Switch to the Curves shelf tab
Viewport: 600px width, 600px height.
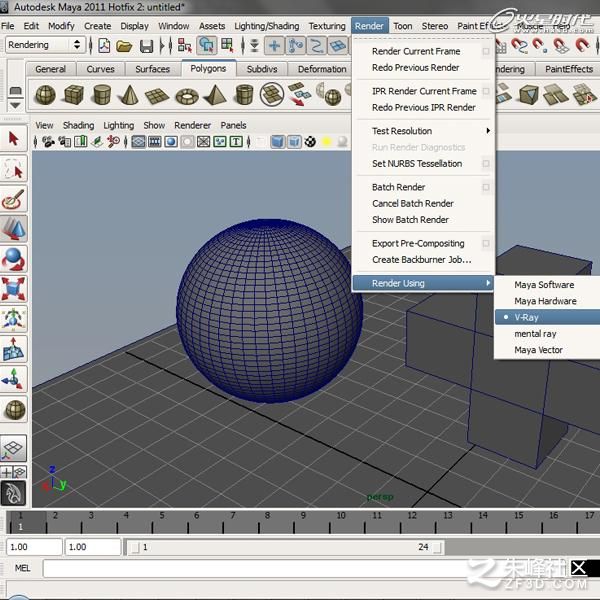(100, 69)
